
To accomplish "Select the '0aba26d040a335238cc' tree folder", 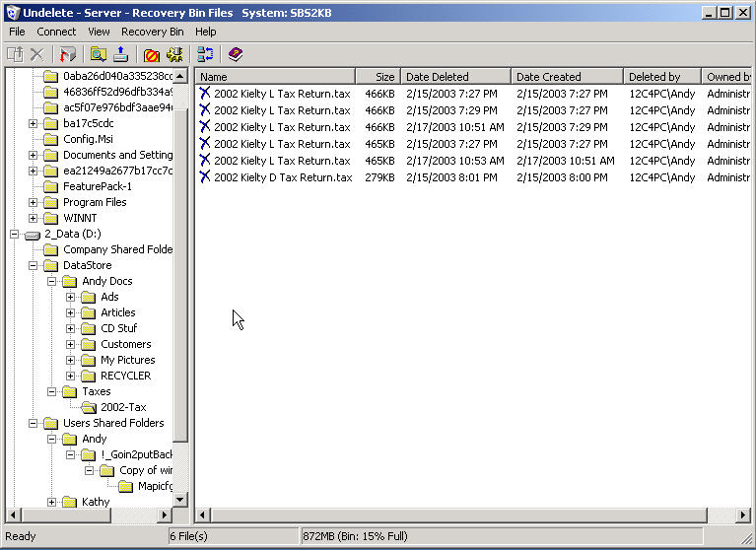I will click(117, 76).
